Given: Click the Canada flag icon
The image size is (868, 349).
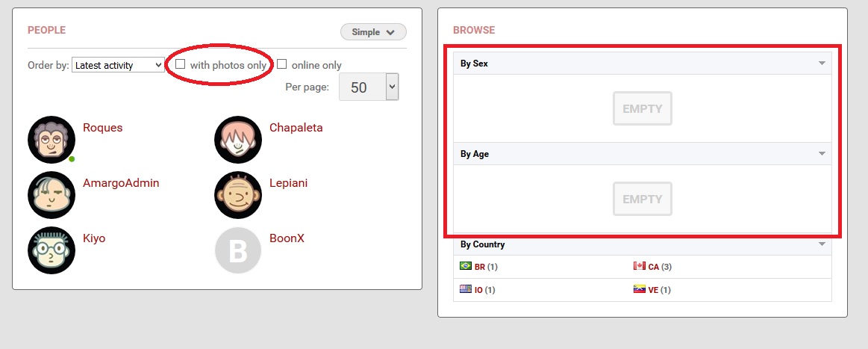Looking at the screenshot, I should click(639, 266).
